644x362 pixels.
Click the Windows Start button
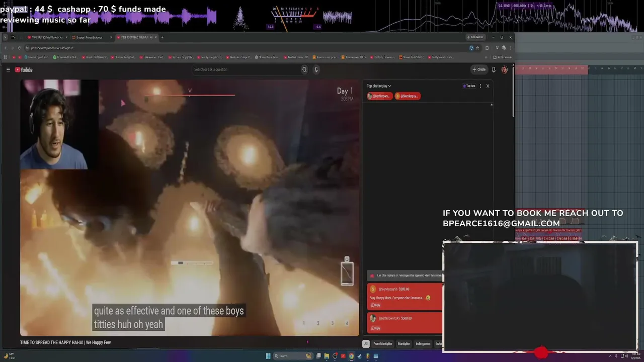point(268,356)
